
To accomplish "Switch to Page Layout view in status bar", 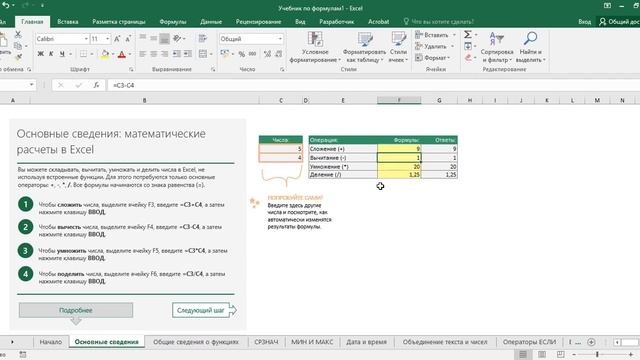I will coord(542,354).
